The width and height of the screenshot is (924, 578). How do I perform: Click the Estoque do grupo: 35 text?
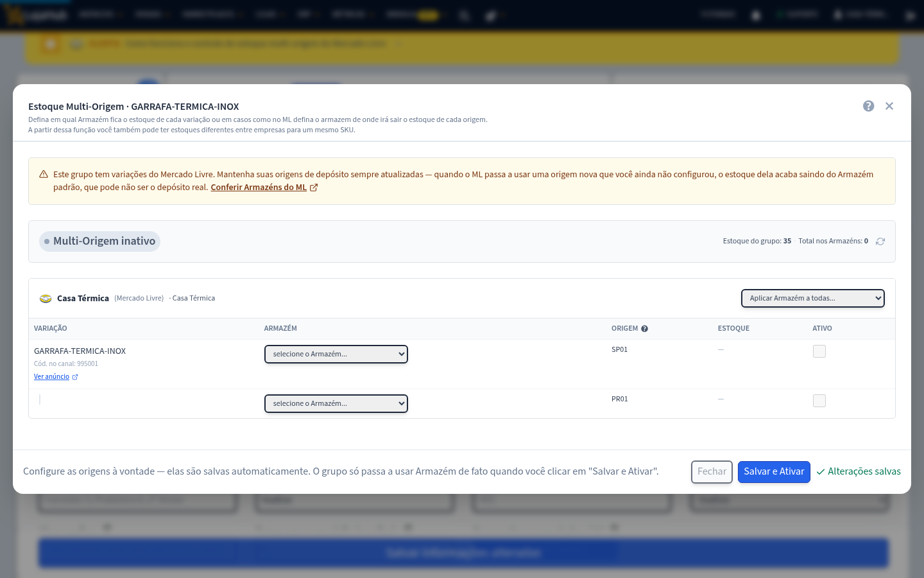point(757,241)
